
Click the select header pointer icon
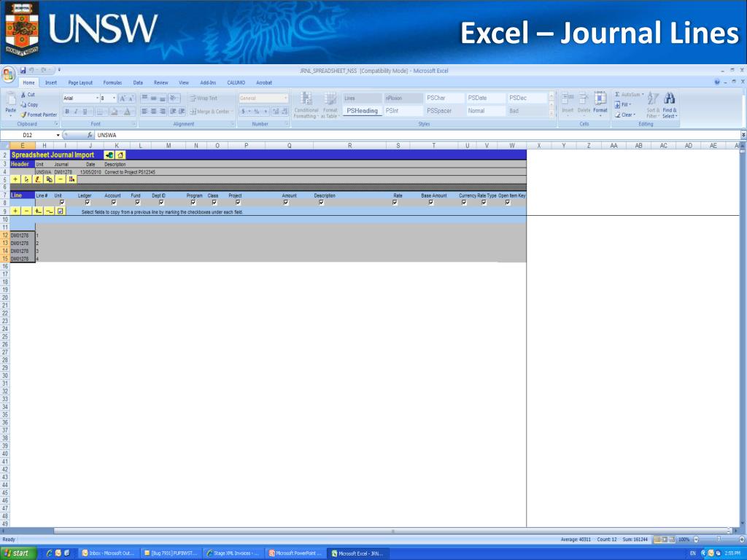(x=27, y=179)
